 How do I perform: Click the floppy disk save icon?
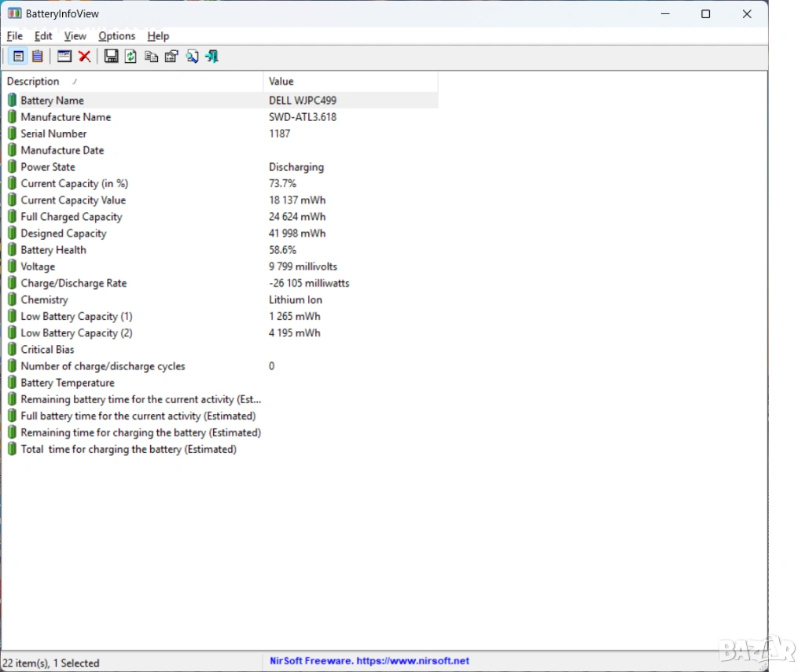point(111,57)
